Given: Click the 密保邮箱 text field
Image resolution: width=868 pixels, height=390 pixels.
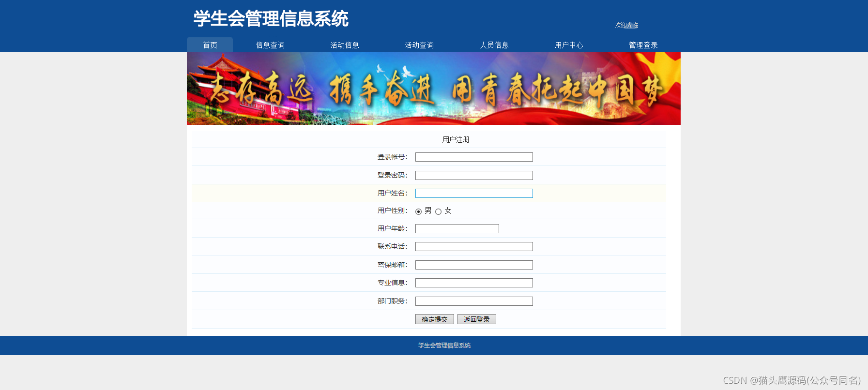Looking at the screenshot, I should (474, 265).
